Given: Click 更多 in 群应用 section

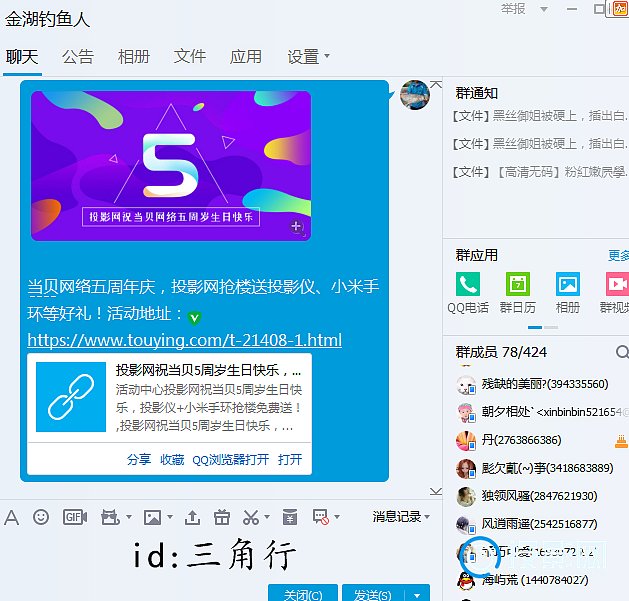Looking at the screenshot, I should click(x=619, y=256).
